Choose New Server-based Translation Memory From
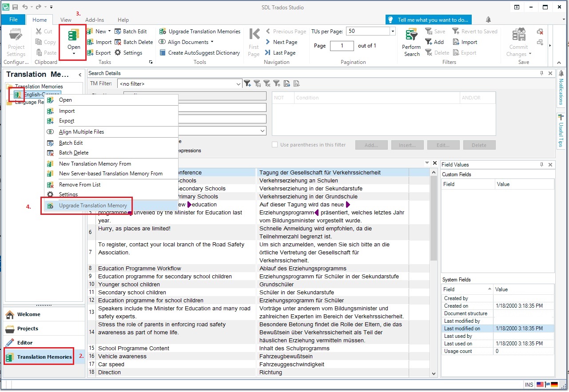 (111, 174)
